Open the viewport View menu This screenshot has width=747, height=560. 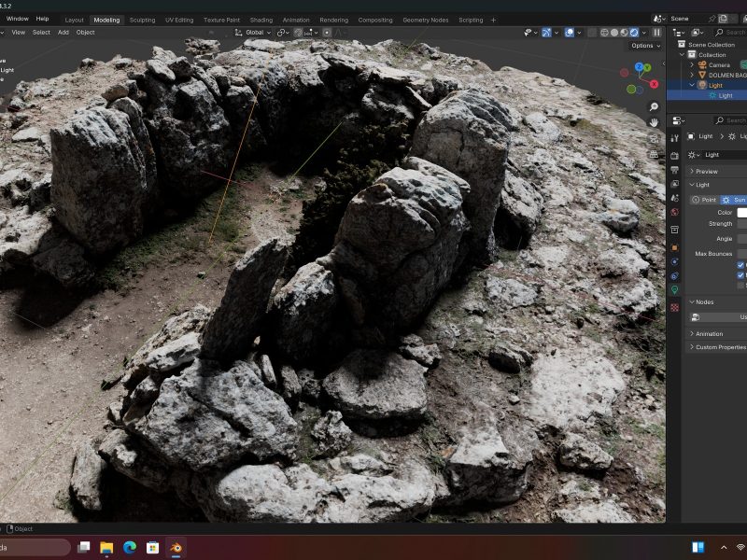[18, 33]
